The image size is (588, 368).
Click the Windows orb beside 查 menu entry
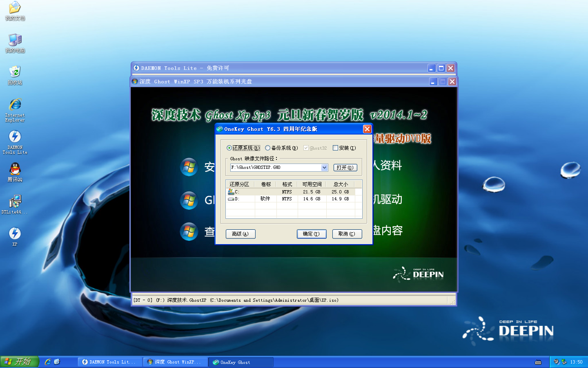(189, 231)
